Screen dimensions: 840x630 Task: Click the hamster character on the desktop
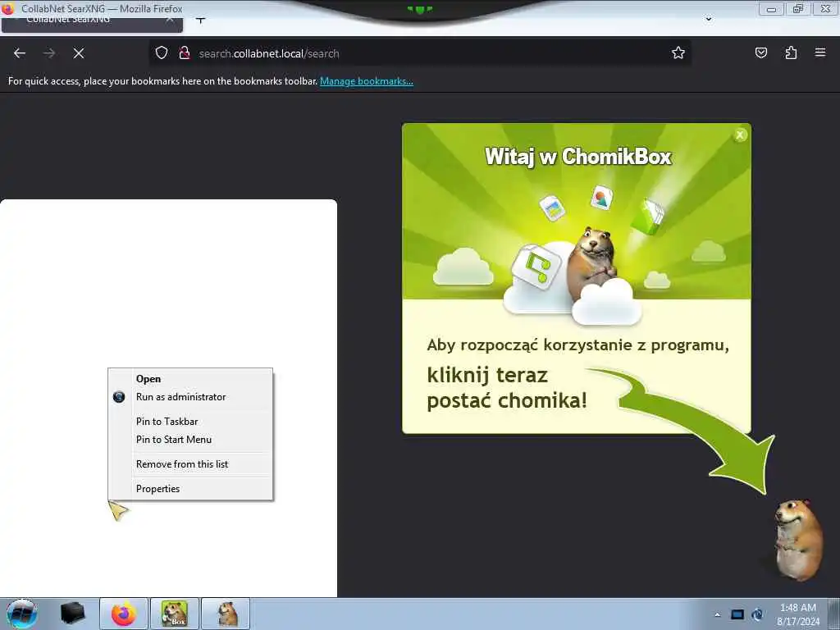[798, 540]
